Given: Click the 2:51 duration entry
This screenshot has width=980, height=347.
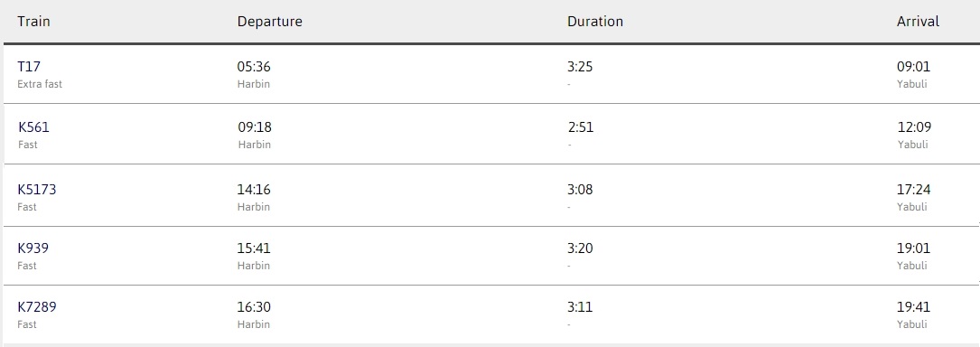Looking at the screenshot, I should 581,127.
